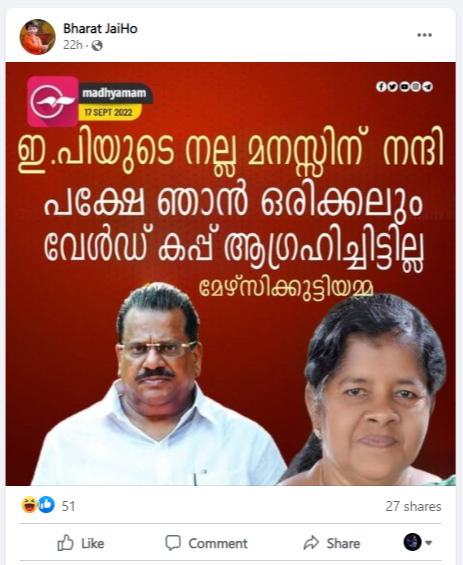The image size is (463, 565).
Task: Select the pink madhyamam logo
Action: coord(53,101)
